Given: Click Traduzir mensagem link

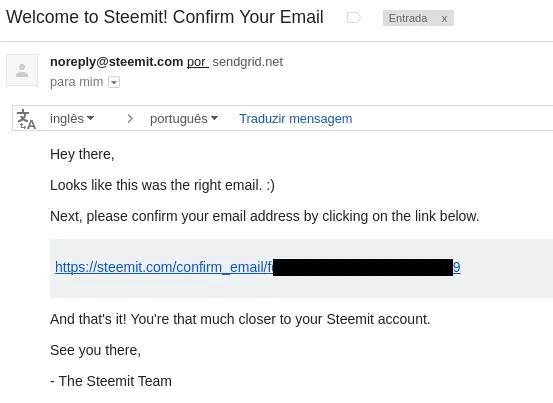Looking at the screenshot, I should pos(296,119).
